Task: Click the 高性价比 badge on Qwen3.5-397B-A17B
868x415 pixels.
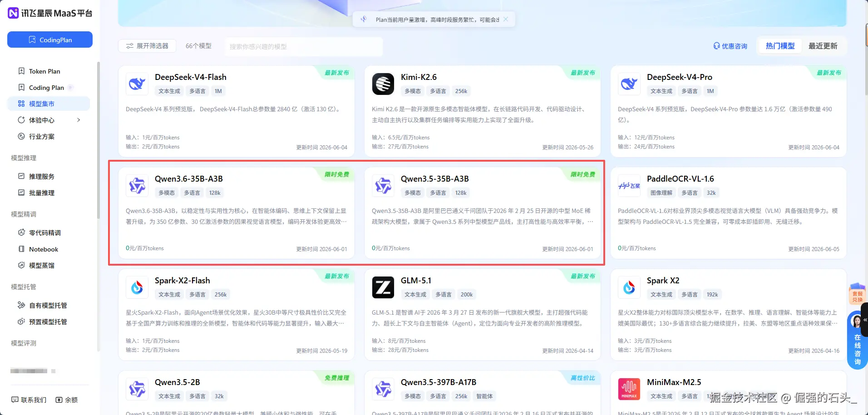Action: [583, 378]
